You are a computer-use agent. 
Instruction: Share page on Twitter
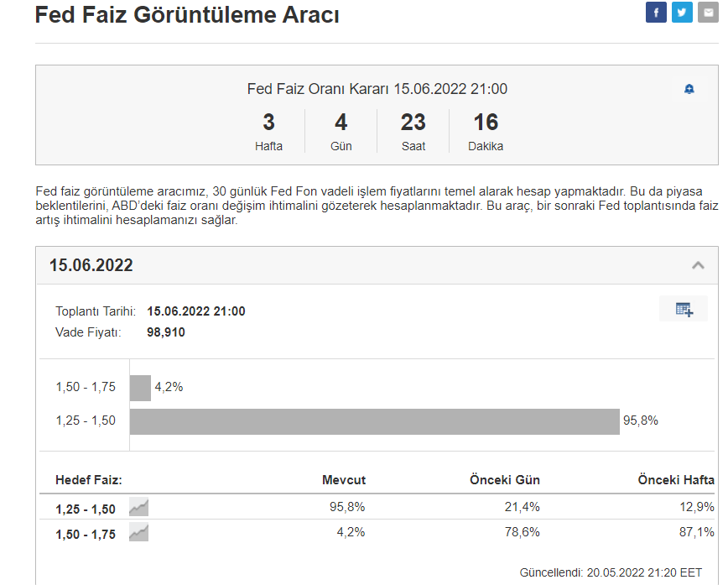pyautogui.click(x=682, y=12)
